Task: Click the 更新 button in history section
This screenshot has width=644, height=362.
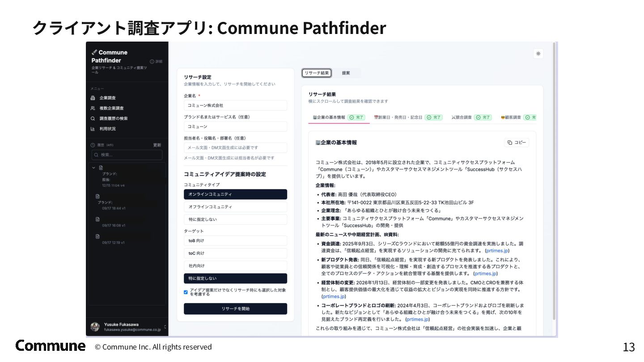Action: coord(157,145)
